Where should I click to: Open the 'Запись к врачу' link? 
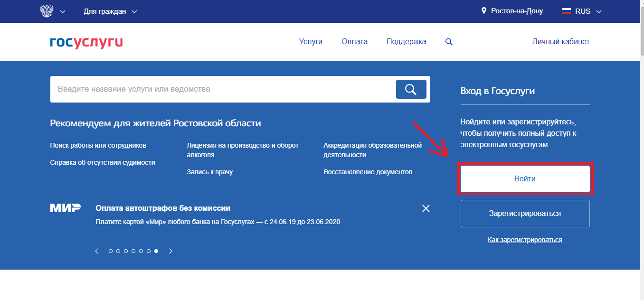pyautogui.click(x=209, y=172)
